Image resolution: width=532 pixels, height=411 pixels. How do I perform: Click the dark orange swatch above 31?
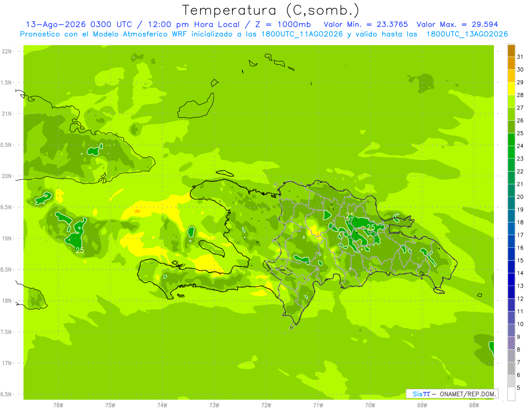[511, 51]
